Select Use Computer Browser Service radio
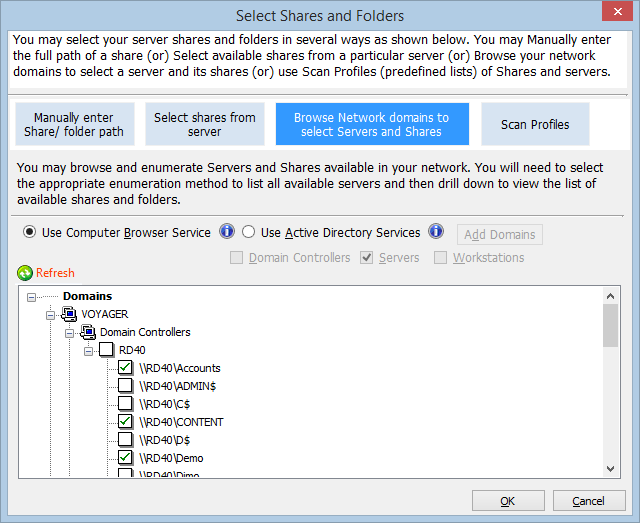 (x=29, y=232)
